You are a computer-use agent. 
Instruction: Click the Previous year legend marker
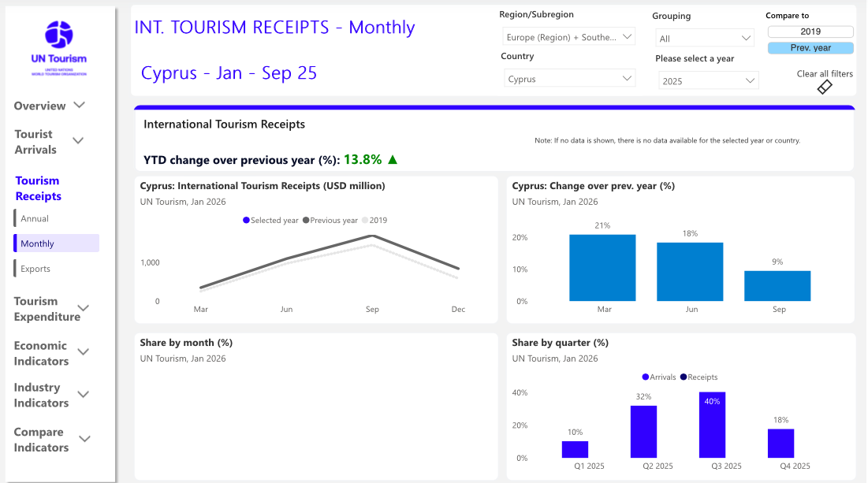click(x=306, y=221)
